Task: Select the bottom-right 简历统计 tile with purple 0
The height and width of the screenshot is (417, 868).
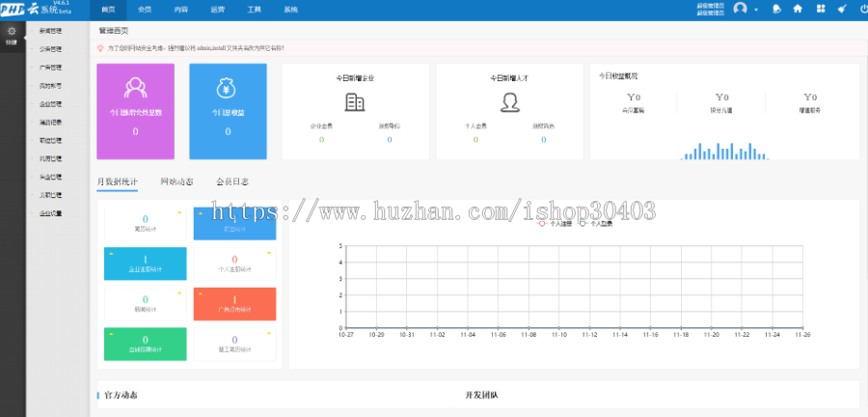Action: click(234, 344)
